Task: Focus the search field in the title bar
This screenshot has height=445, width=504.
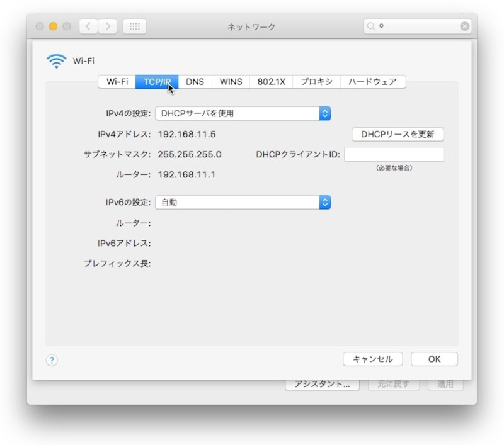Action: coord(416,26)
